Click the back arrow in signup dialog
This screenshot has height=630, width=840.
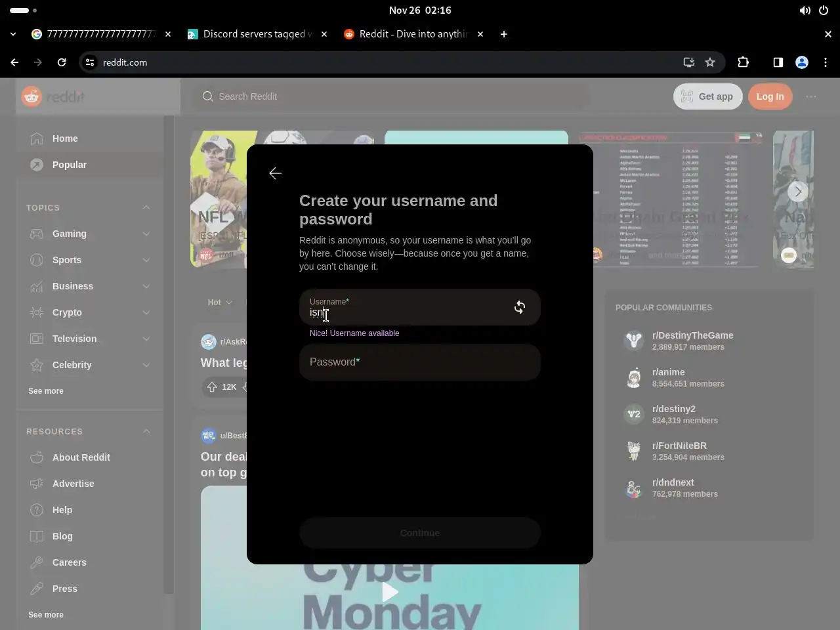pos(275,173)
